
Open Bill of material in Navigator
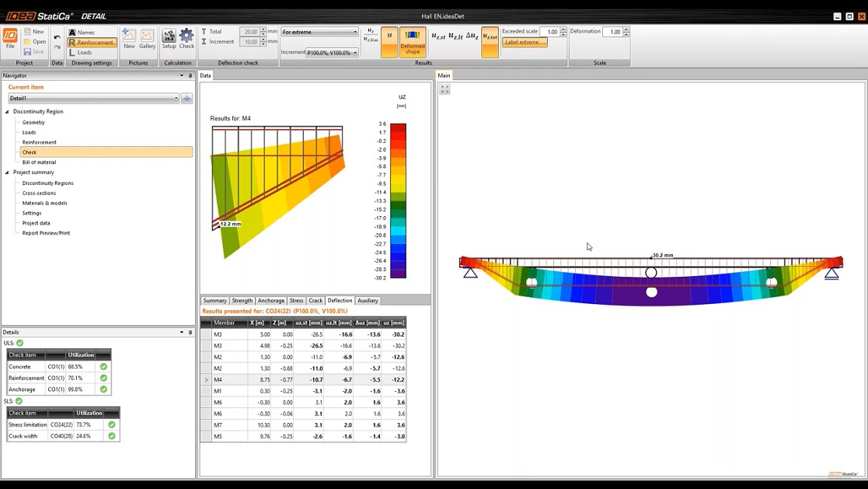tap(39, 162)
